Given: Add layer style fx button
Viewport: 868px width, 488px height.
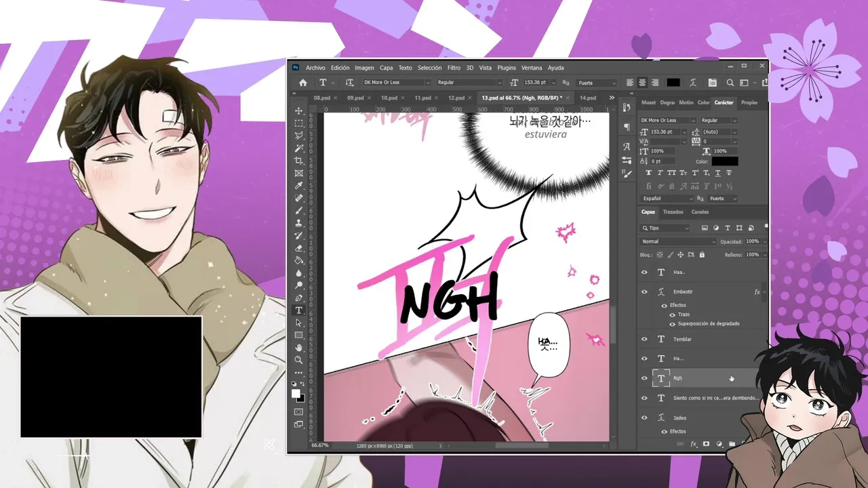Looking at the screenshot, I should pos(694,444).
